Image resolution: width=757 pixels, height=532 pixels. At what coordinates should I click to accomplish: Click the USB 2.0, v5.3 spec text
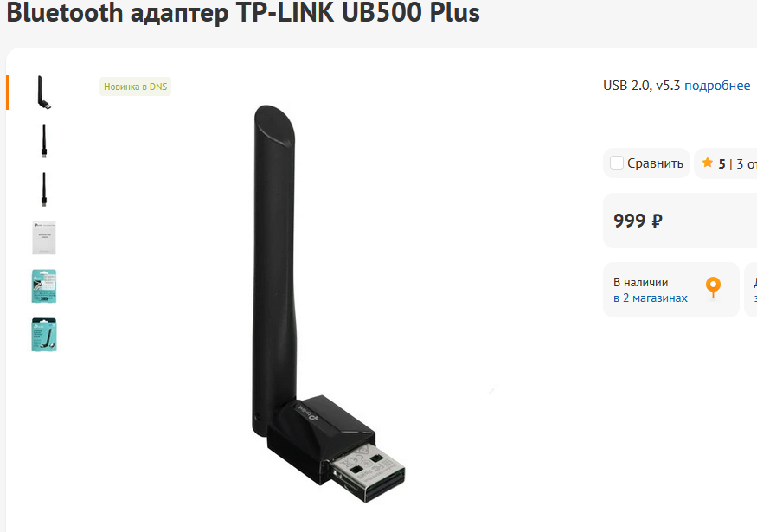coord(641,86)
